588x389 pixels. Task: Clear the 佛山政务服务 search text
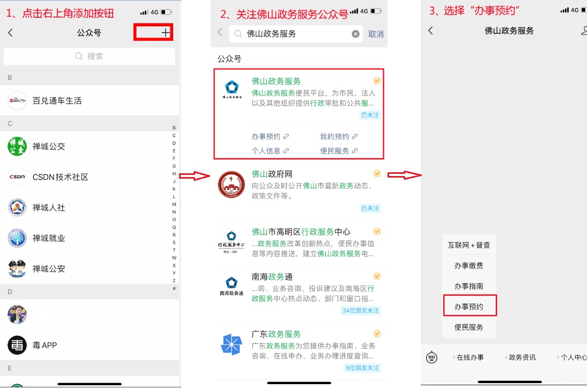355,34
